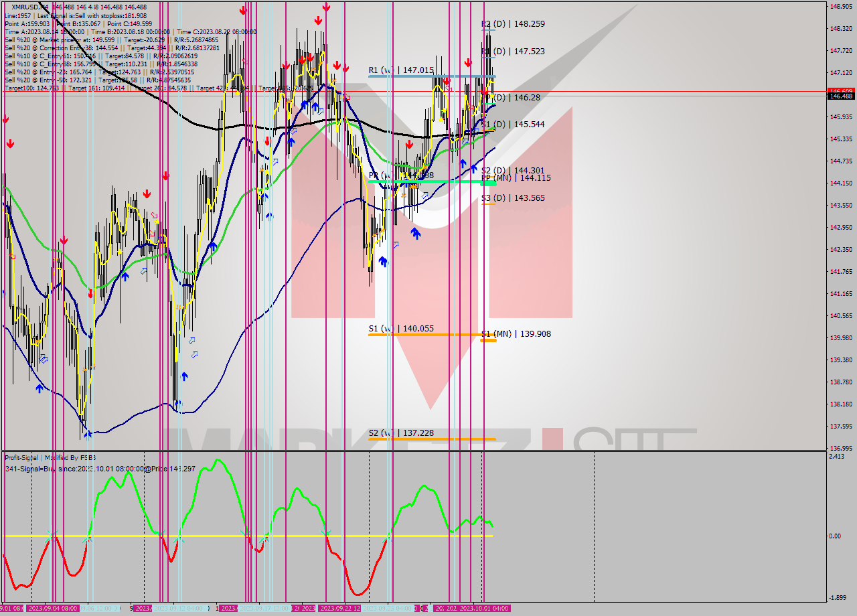
Task: Click the S2 (w) | 137.228 label
Action: (x=401, y=433)
